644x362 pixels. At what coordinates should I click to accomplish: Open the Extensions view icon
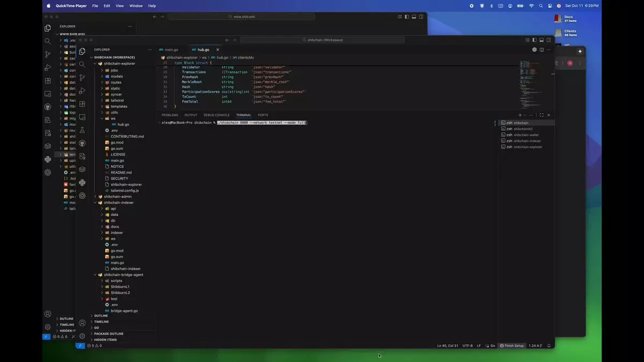coord(82,104)
